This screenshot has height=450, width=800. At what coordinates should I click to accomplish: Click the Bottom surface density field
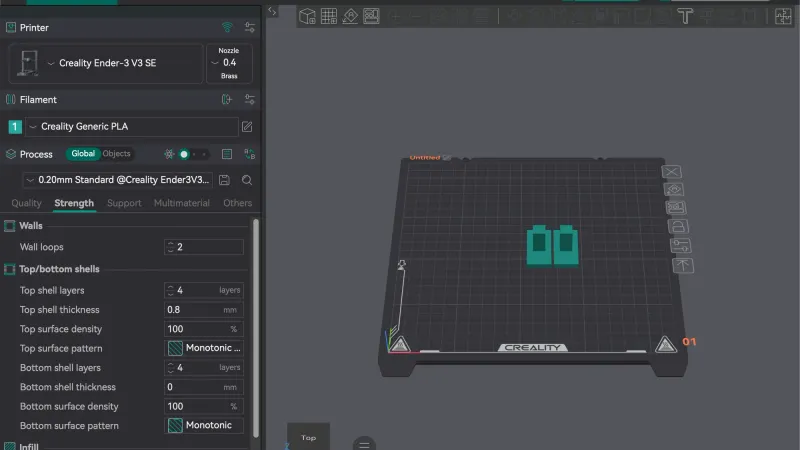204,406
